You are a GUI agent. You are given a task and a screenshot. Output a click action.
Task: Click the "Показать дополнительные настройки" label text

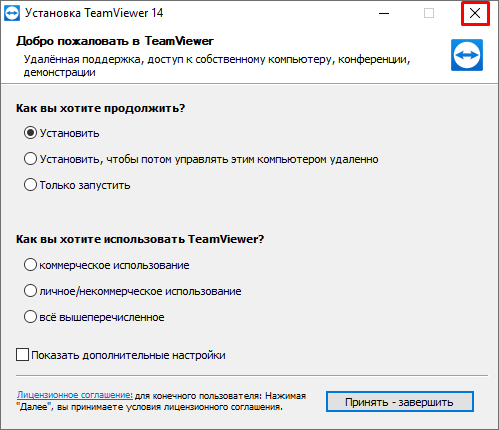point(128,355)
